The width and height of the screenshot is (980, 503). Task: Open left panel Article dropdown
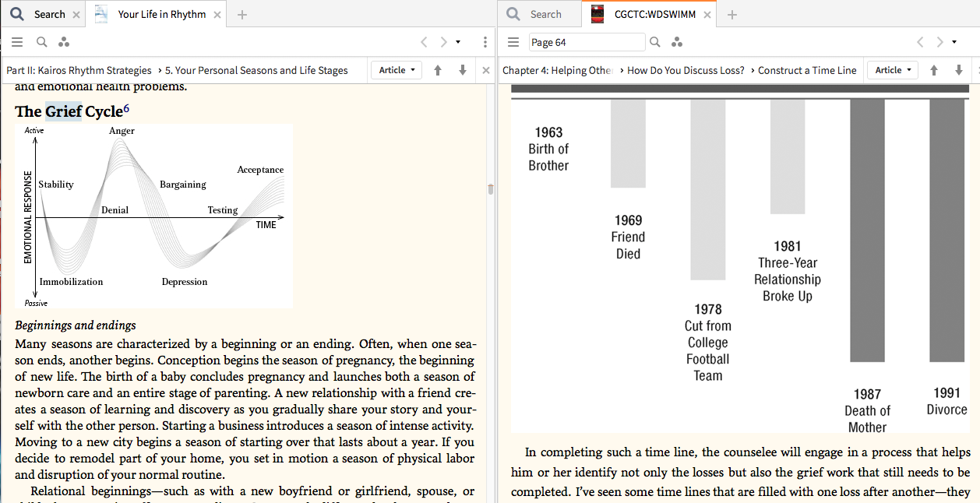click(396, 70)
